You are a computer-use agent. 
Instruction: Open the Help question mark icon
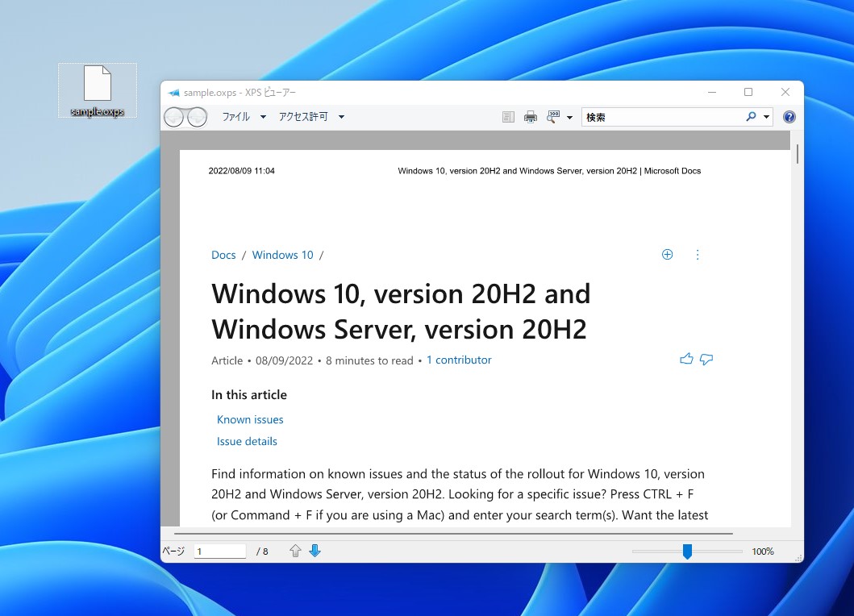(x=789, y=116)
